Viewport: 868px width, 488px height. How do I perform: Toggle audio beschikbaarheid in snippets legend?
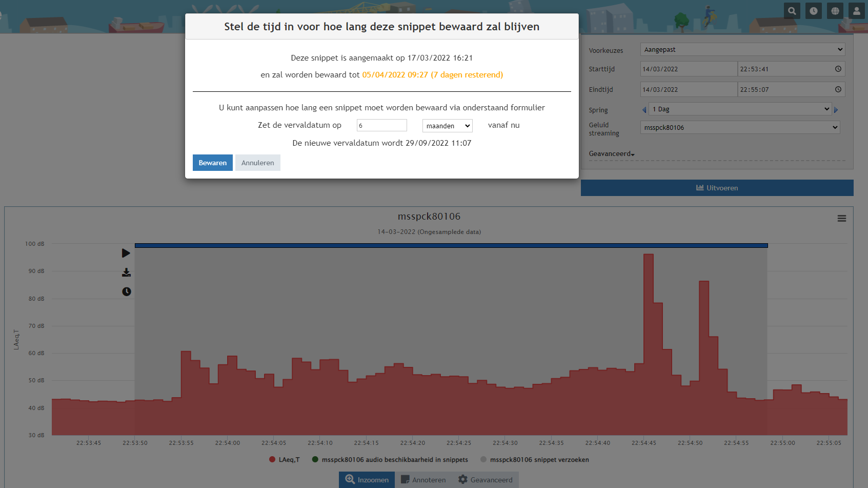pos(390,460)
